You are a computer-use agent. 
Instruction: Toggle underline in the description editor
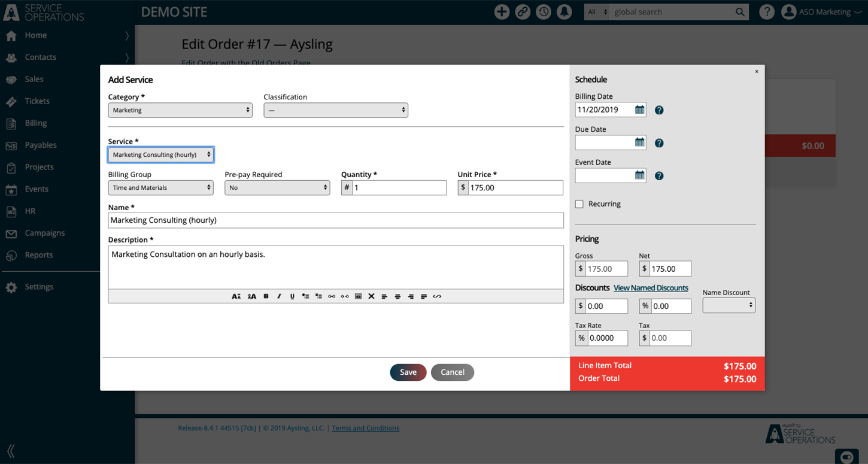(x=292, y=296)
